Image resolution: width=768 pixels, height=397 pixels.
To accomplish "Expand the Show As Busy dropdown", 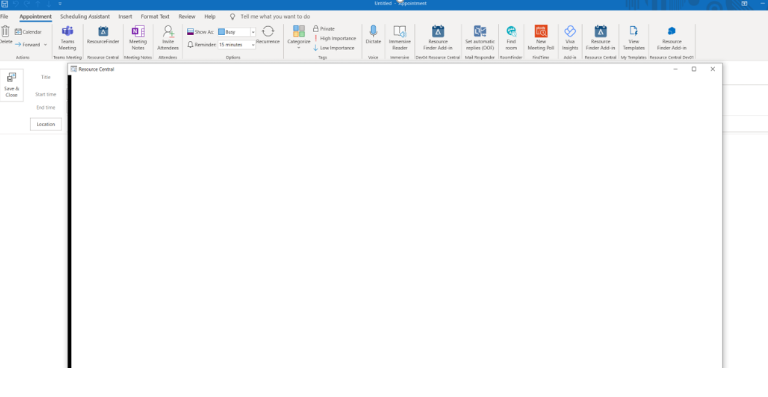I will tap(253, 32).
